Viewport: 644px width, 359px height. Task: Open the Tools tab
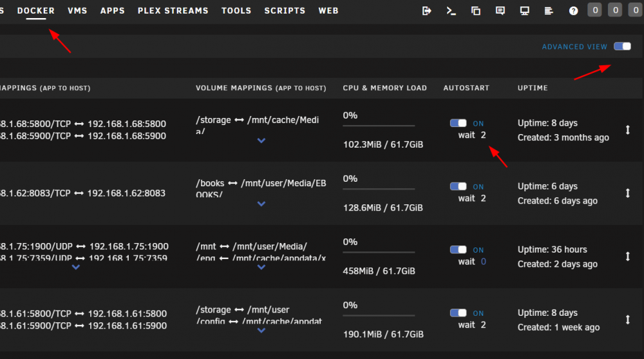coord(236,11)
